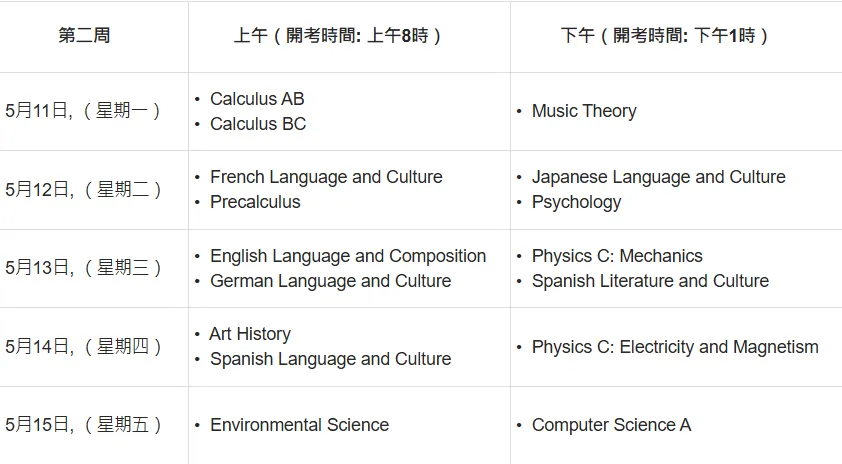Select Music Theory in the afternoon column
842x464 pixels.
[584, 111]
